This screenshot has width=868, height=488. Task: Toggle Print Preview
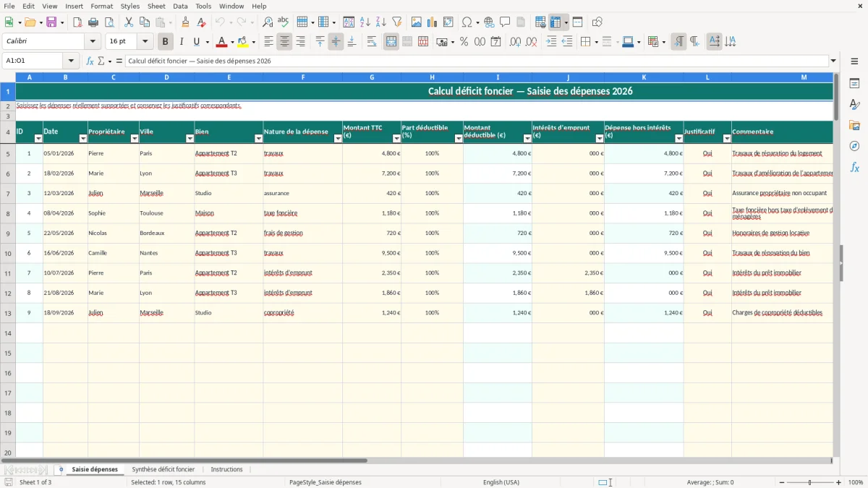point(109,22)
